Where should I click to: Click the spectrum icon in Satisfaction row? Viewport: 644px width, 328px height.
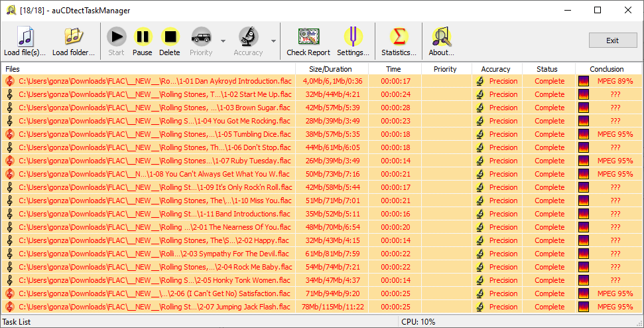pyautogui.click(x=584, y=293)
